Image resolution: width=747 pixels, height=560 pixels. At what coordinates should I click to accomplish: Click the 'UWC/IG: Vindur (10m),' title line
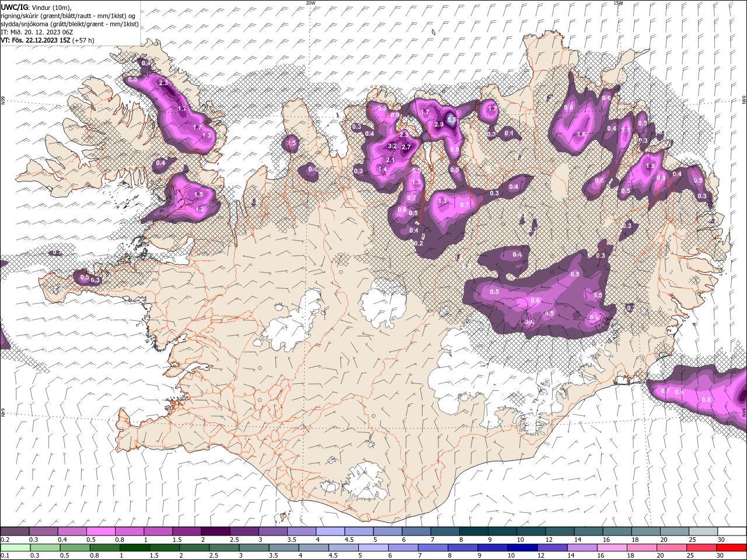[x=36, y=7]
